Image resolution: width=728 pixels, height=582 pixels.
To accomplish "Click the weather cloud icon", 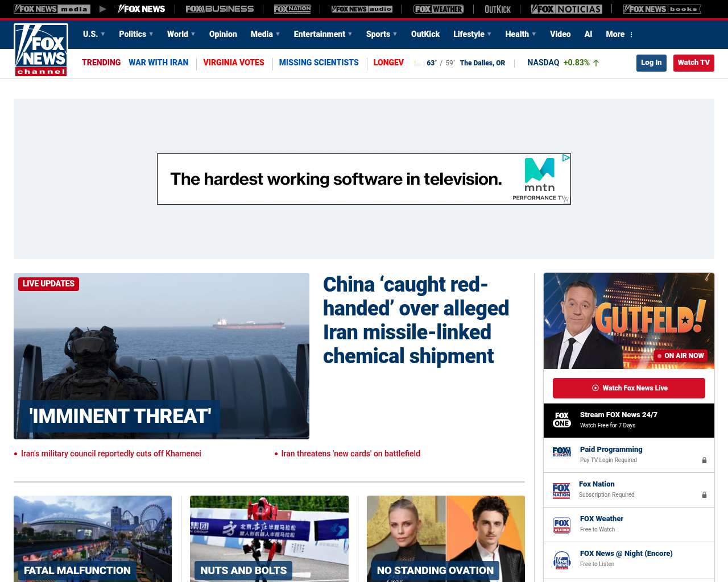I will pos(418,63).
